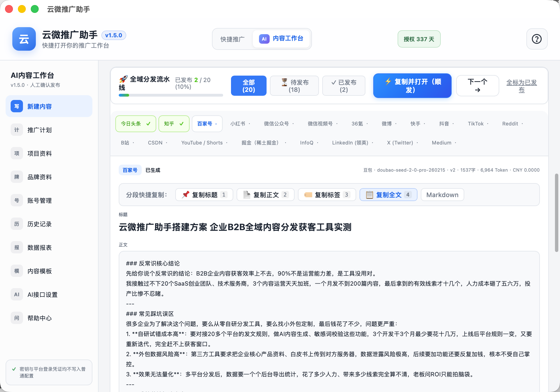Select the 微博 platform chip

tap(389, 124)
